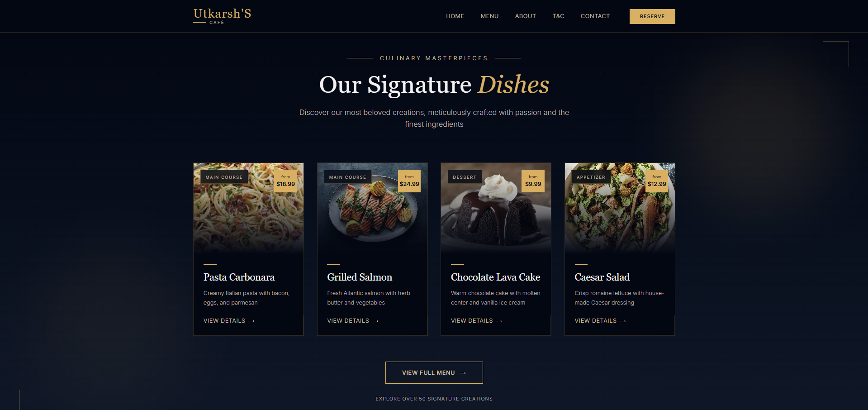View details for Pasta Carbonara
This screenshot has width=868, height=410.
click(229, 321)
